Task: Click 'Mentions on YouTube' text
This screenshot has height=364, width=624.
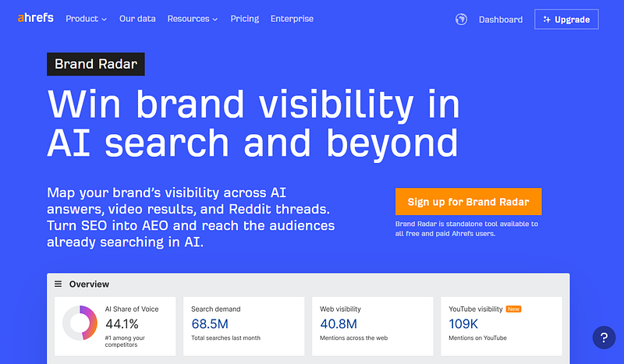Action: pyautogui.click(x=477, y=337)
